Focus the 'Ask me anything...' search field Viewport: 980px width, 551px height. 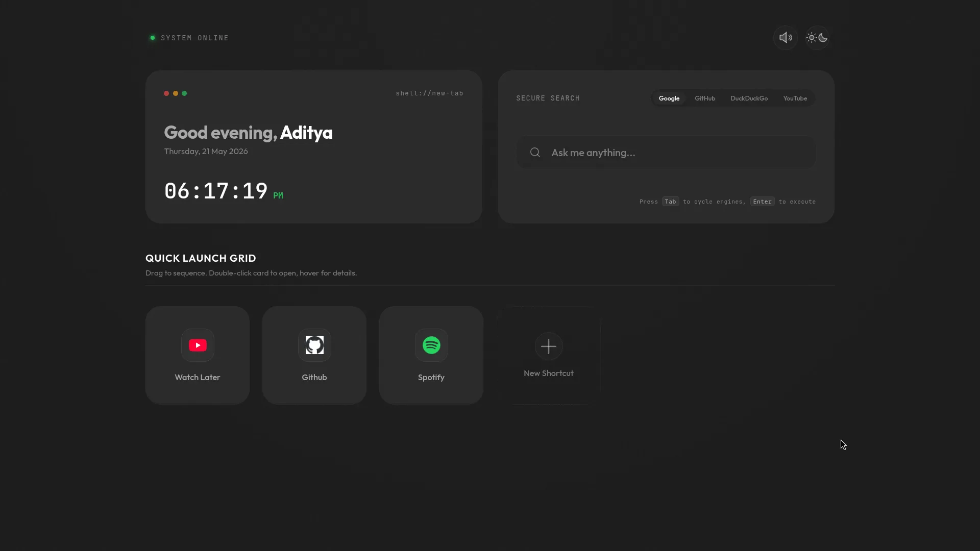[666, 153]
